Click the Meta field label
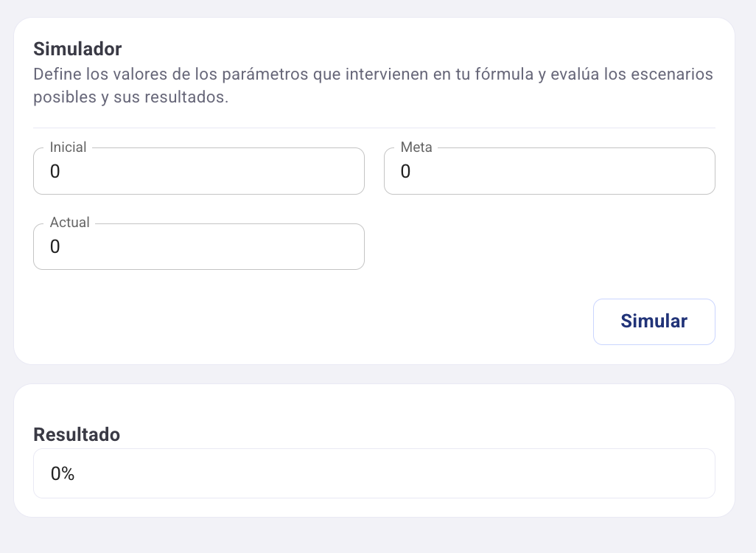Image resolution: width=756 pixels, height=553 pixels. click(x=416, y=147)
